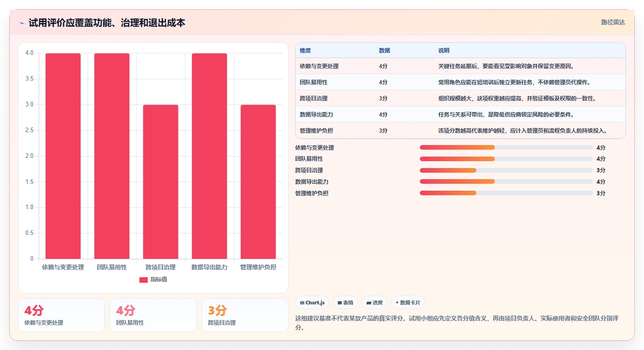Click the 团队易用性 label in the progress list
The width and height of the screenshot is (644, 350).
(x=309, y=159)
